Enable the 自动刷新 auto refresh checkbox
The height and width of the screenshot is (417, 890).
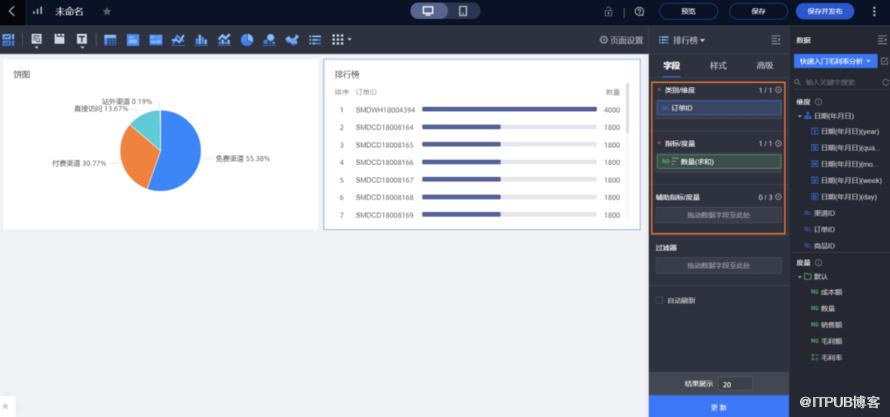pos(659,300)
